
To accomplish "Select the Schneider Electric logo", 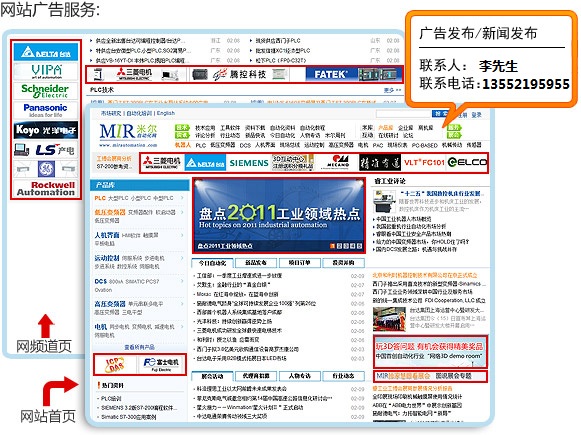I will pyautogui.click(x=46, y=91).
